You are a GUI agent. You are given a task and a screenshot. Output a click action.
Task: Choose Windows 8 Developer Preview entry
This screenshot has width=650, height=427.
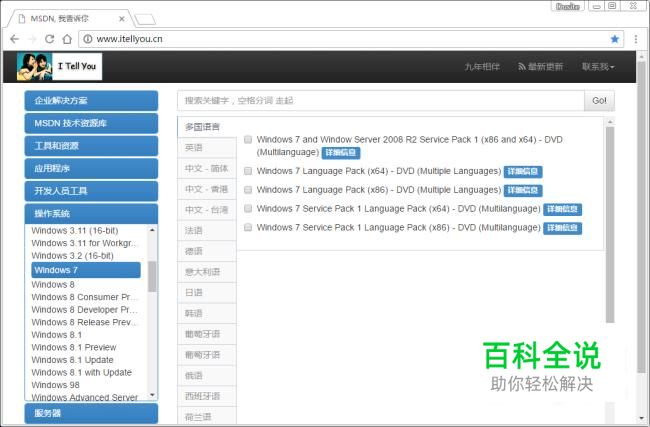click(85, 310)
